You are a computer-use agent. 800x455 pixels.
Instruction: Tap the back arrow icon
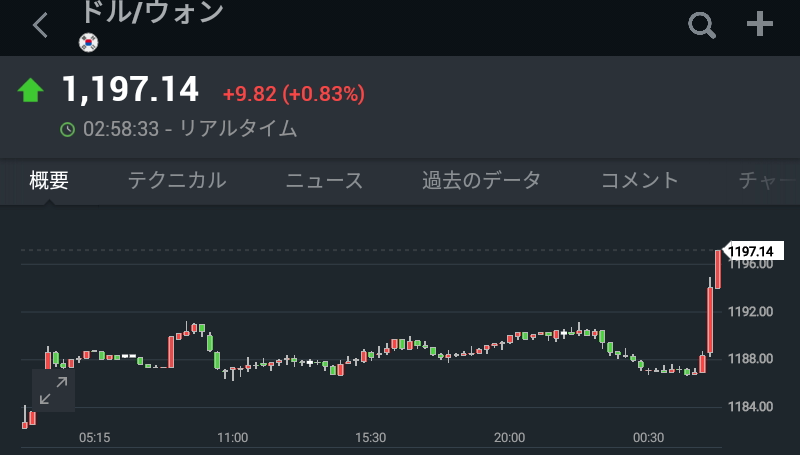(40, 26)
